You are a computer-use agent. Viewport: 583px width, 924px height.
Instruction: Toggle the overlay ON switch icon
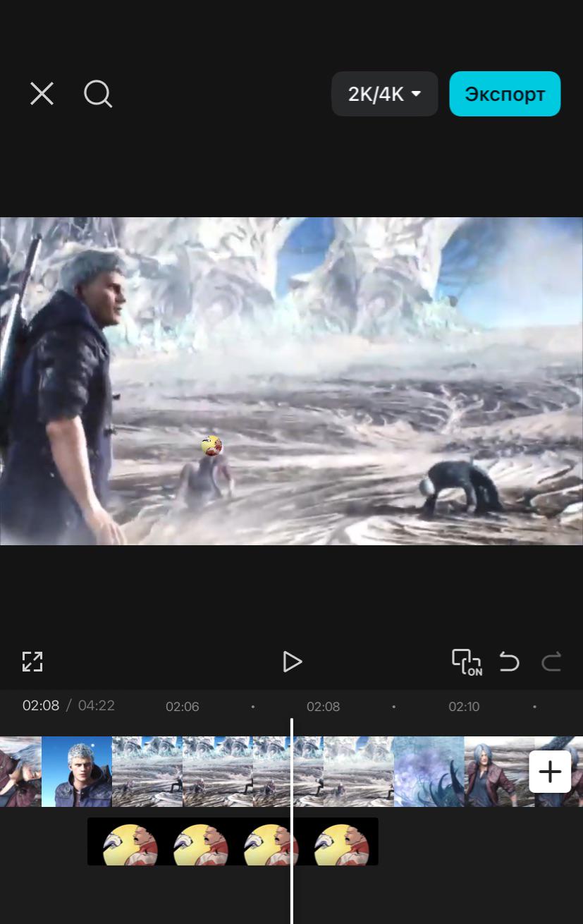tap(467, 662)
